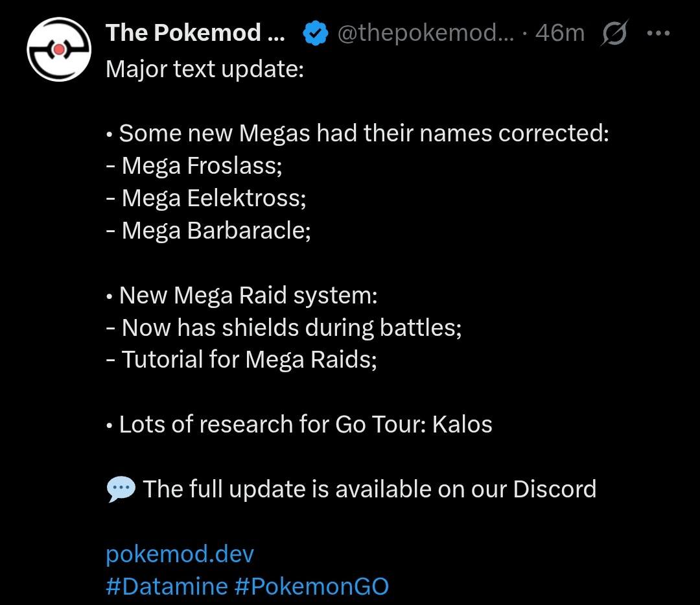700x605 pixels.
Task: Click the #PokemonGO hashtag
Action: (312, 586)
